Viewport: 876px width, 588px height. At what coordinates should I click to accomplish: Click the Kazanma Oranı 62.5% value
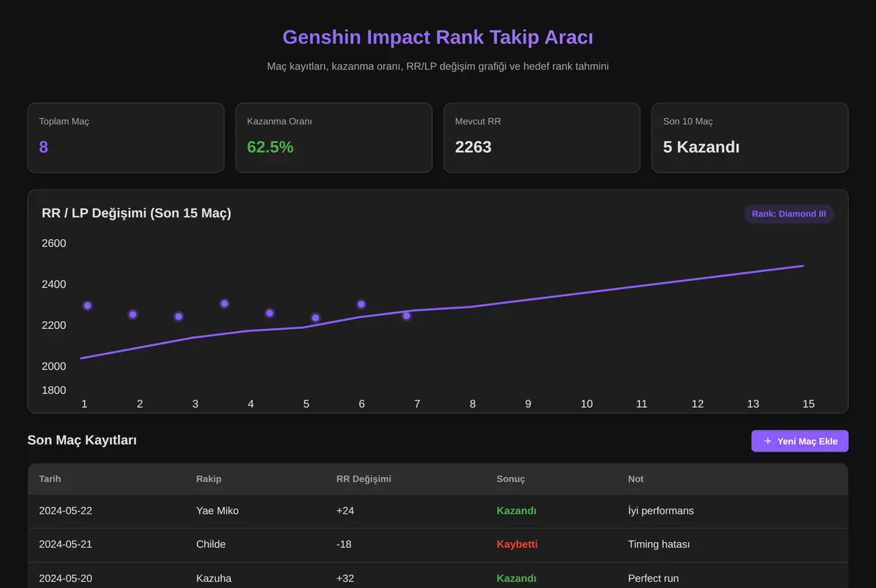click(x=270, y=147)
